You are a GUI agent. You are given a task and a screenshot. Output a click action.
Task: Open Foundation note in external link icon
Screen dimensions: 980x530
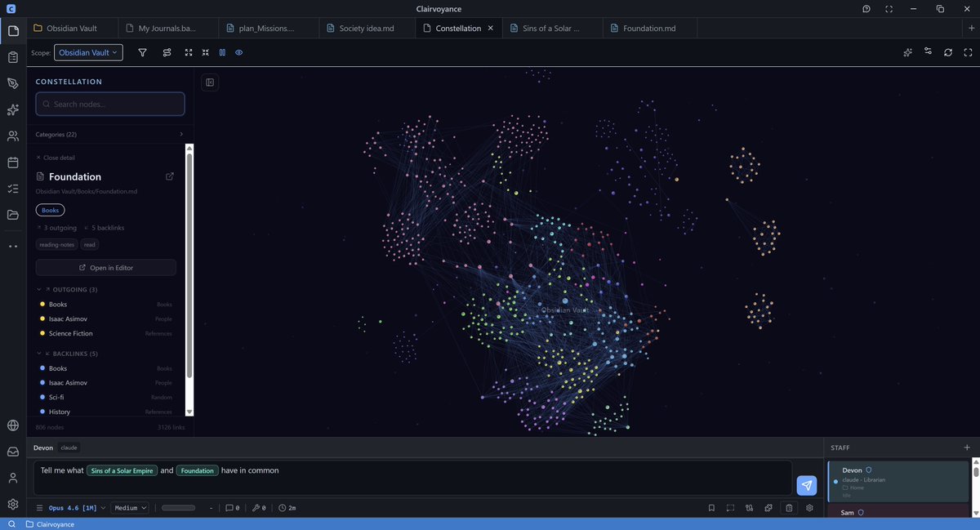(170, 176)
